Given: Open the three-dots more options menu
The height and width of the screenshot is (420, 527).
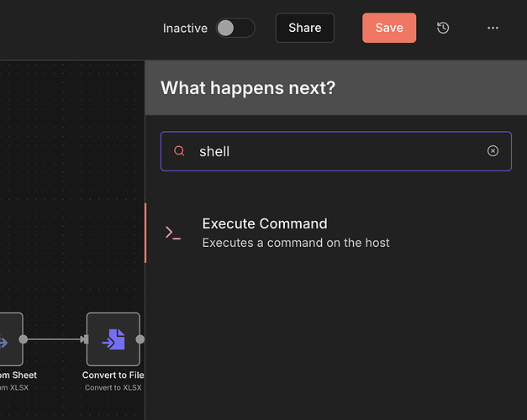Looking at the screenshot, I should (493, 28).
